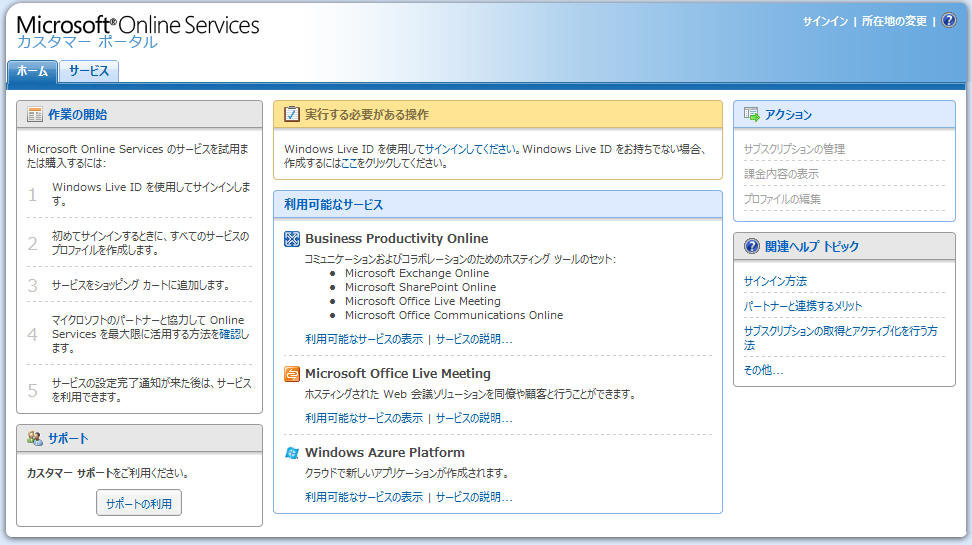The width and height of the screenshot is (972, 545).
Task: Click the アクション panel icon
Action: point(751,114)
